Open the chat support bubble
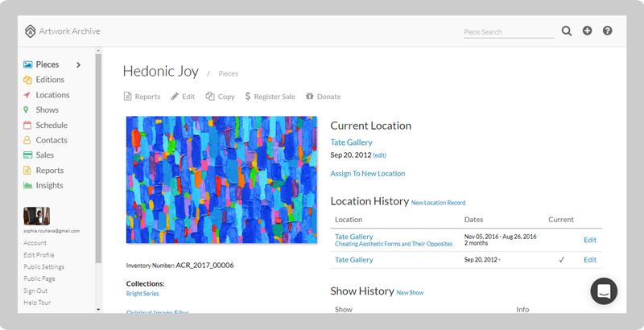The image size is (644, 330). click(604, 291)
